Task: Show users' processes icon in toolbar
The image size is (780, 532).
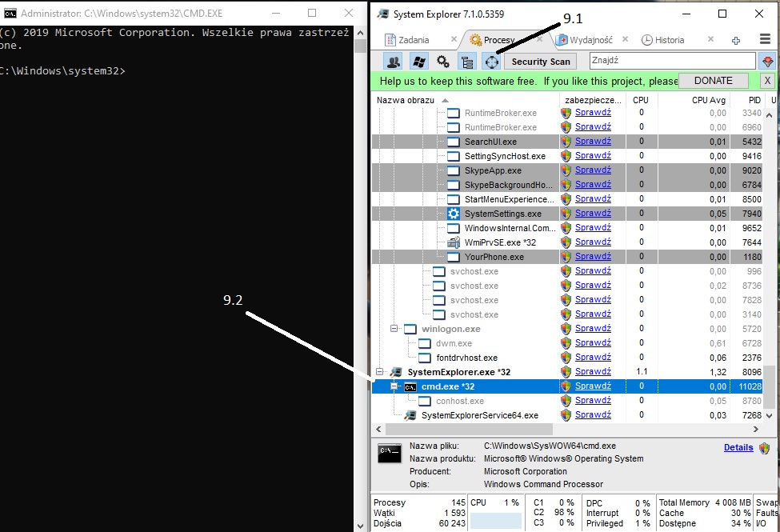Action: coord(394,62)
